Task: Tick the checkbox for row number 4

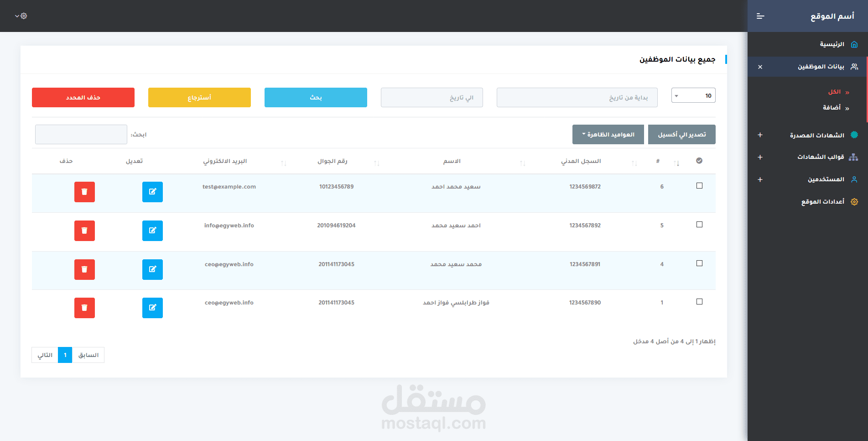Action: point(699,263)
